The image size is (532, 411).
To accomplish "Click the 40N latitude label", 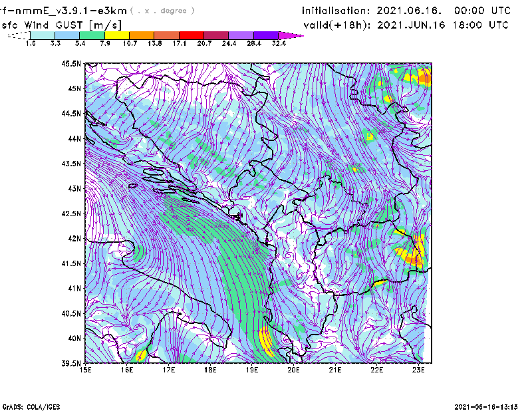I will [x=74, y=339].
